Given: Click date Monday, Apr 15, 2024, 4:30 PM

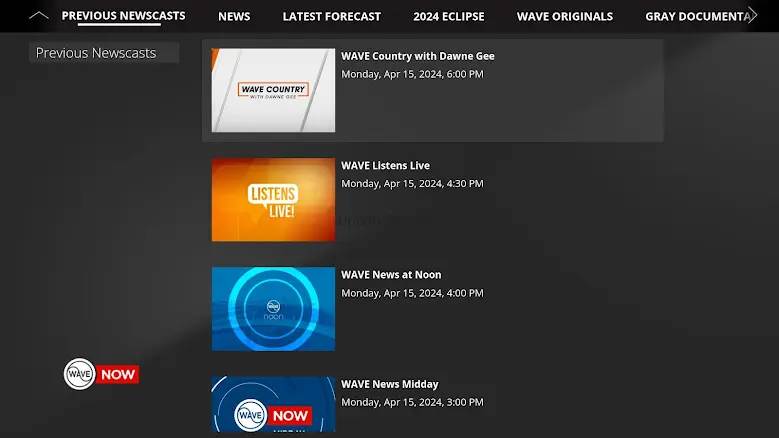Looking at the screenshot, I should point(412,183).
